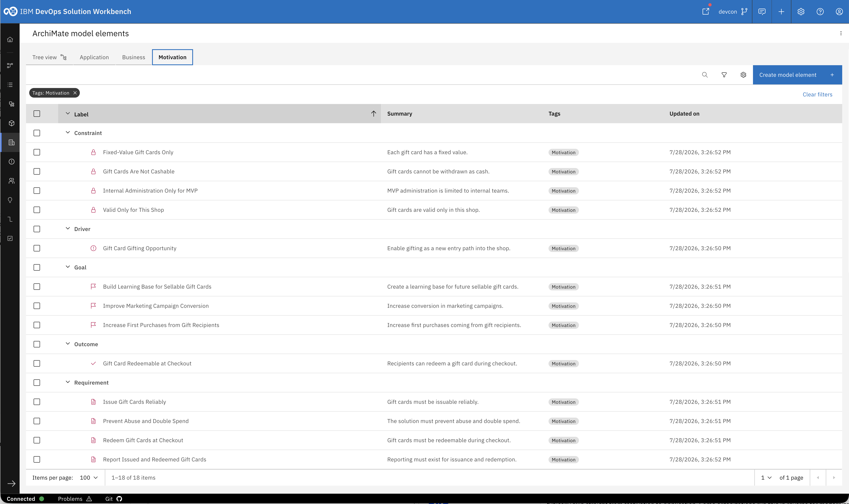
Task: Click Create model element button
Action: (x=797, y=75)
